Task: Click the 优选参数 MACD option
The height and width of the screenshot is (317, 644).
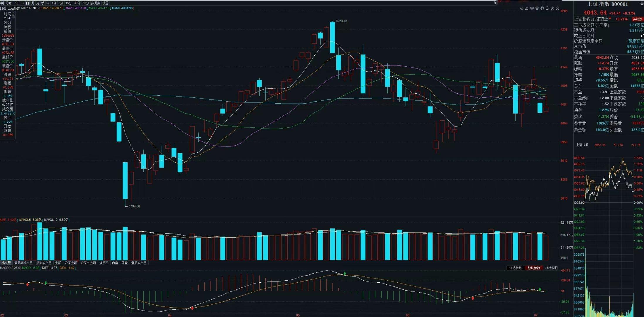Action: point(516,268)
